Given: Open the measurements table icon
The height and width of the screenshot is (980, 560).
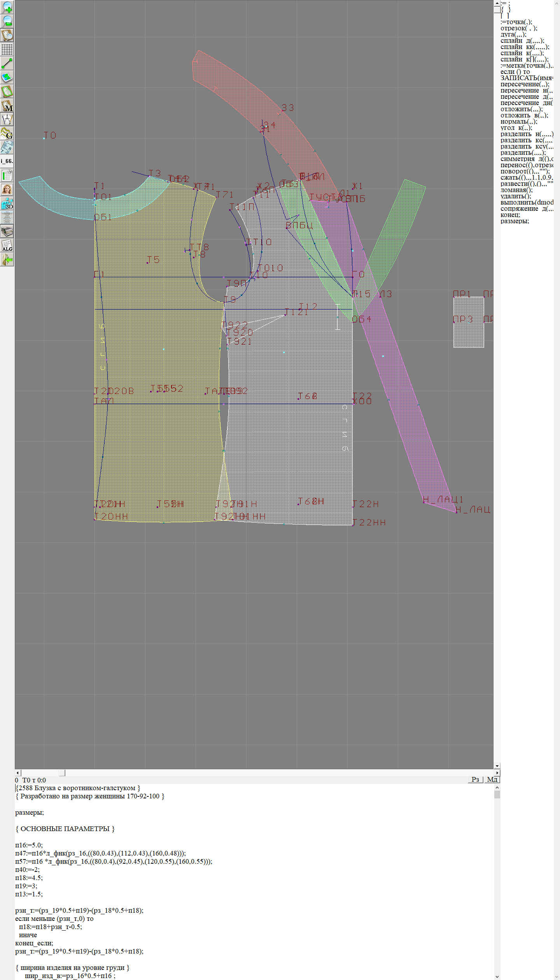Looking at the screenshot, I should [7, 175].
